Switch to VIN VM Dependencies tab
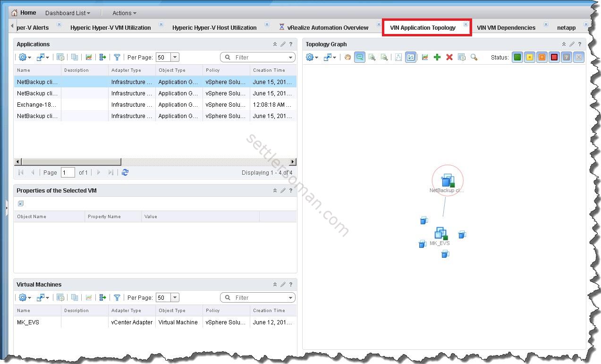The height and width of the screenshot is (364, 601). tap(506, 27)
